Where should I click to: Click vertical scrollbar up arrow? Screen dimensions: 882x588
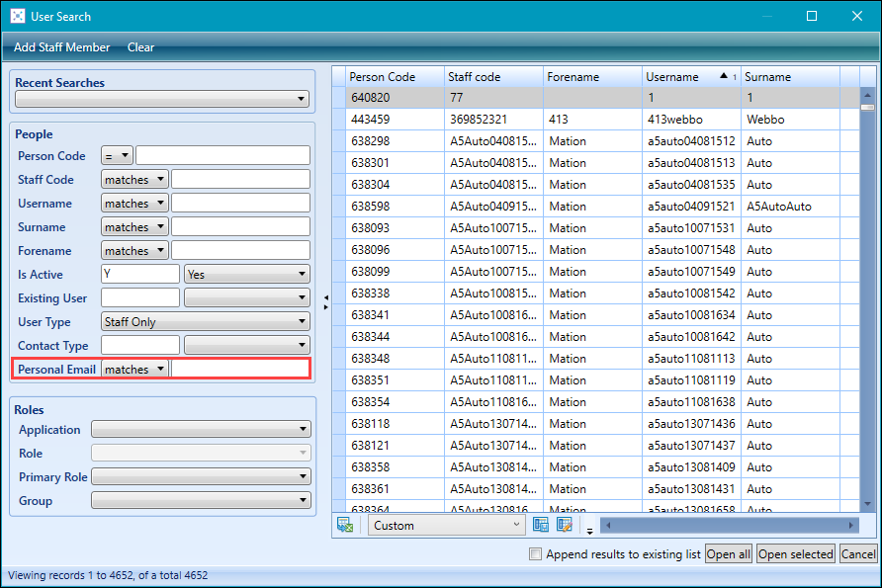click(867, 96)
